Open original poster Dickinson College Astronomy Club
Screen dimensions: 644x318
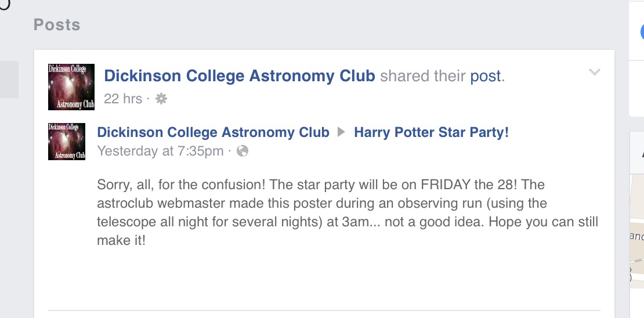click(213, 132)
